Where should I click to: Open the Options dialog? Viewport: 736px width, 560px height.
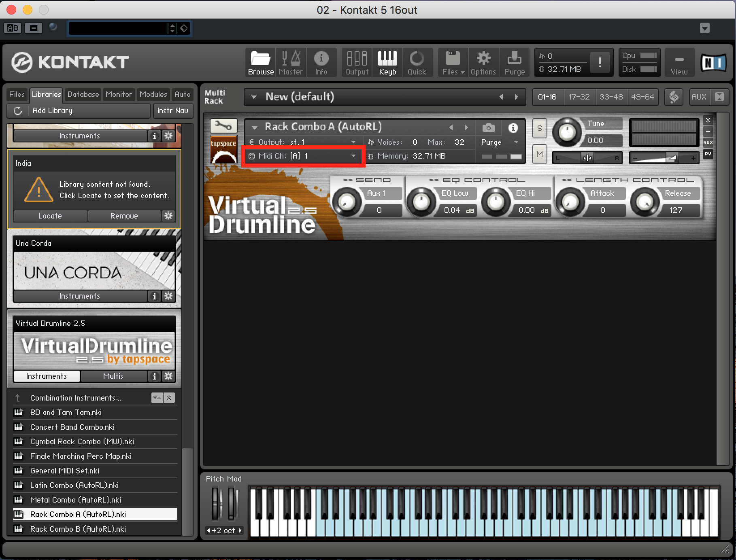click(x=483, y=62)
